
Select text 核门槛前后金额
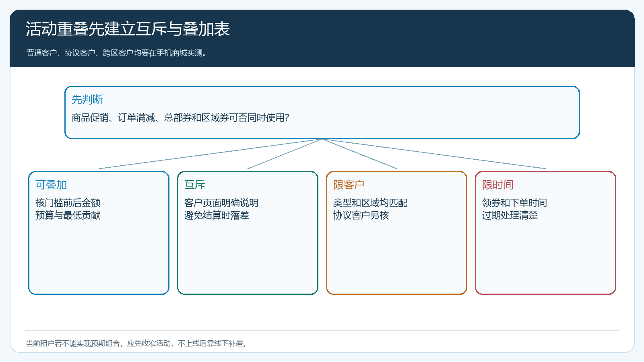pos(68,203)
